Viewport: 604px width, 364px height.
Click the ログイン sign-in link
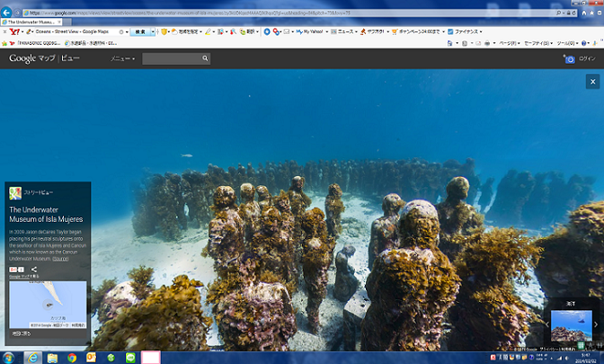[587, 58]
